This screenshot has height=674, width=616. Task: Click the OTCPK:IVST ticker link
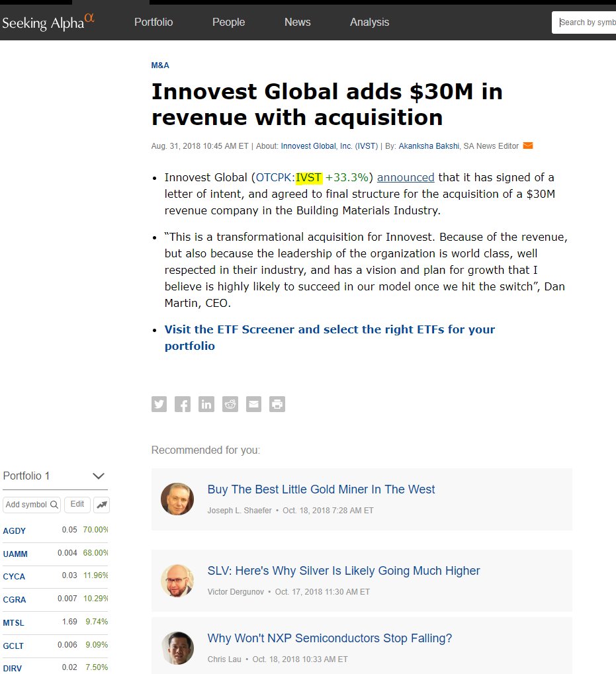coord(288,177)
